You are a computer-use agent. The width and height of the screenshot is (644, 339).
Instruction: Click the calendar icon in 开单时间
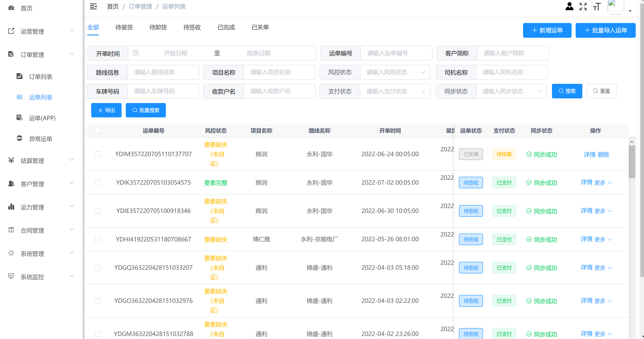click(x=135, y=53)
